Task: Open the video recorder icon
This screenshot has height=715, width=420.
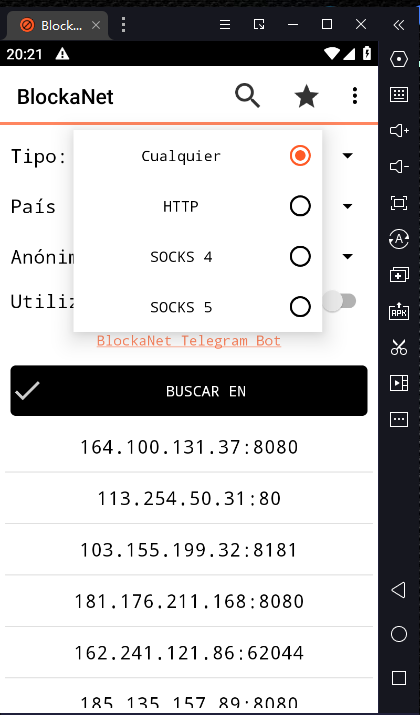Action: point(399,383)
